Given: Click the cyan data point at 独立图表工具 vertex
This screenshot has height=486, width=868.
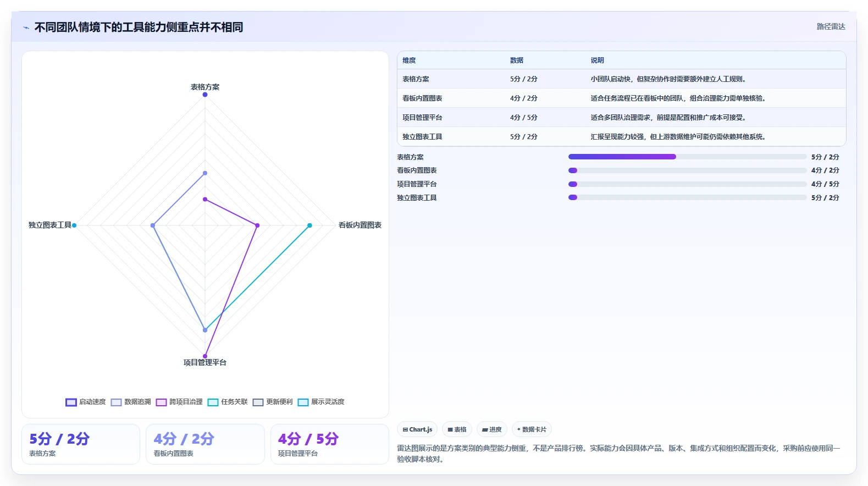Looking at the screenshot, I should [x=74, y=225].
